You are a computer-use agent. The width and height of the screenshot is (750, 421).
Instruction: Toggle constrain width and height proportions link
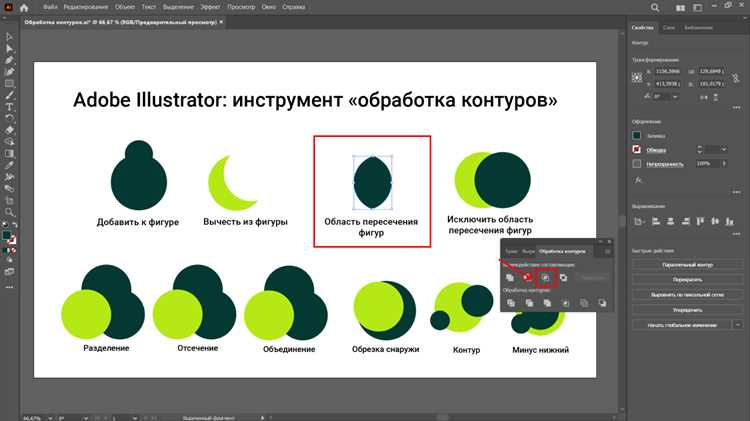point(736,78)
